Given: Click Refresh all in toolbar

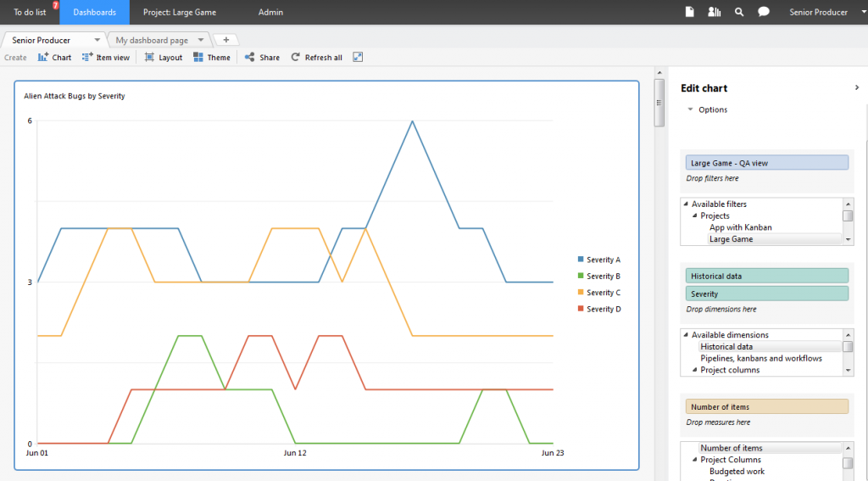Looking at the screenshot, I should 296,58.
